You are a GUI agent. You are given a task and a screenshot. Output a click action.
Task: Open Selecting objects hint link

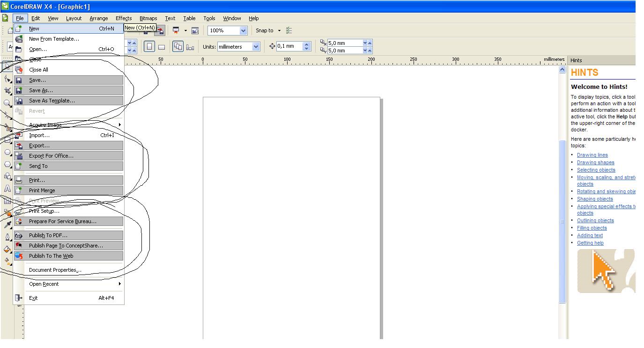coord(596,170)
